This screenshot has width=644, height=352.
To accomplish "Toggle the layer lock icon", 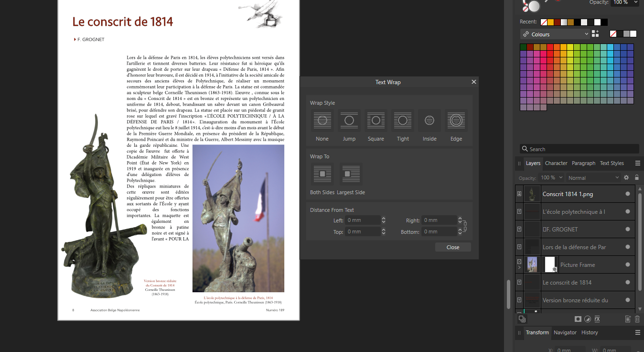I will 636,177.
